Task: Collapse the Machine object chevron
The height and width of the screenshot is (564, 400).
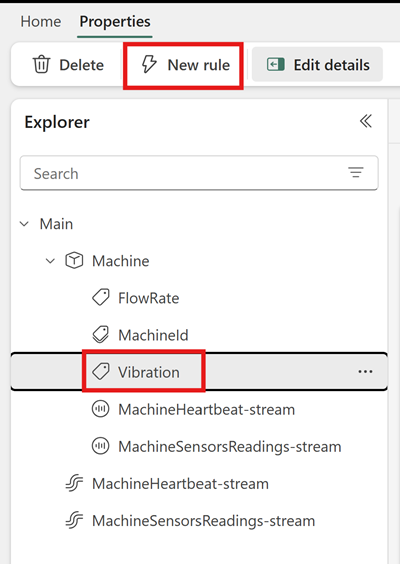Action: tap(50, 261)
